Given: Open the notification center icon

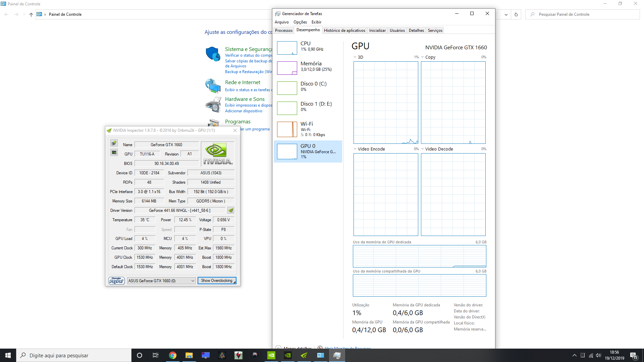Looking at the screenshot, I should coord(634,355).
